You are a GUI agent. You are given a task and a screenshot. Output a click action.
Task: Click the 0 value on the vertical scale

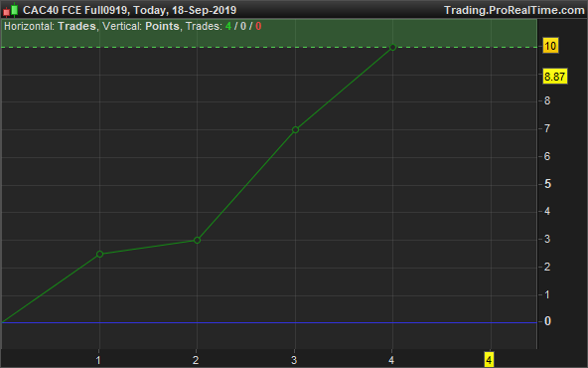pyautogui.click(x=547, y=321)
